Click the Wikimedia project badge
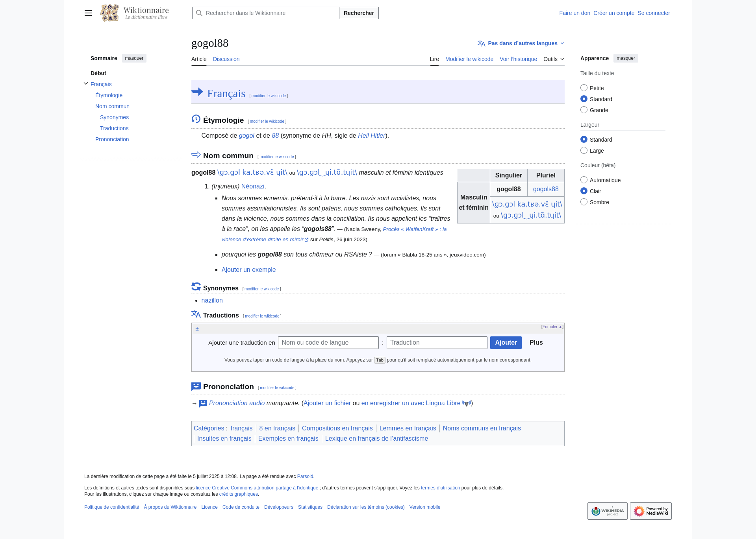Viewport: 756px width, 539px height. (607, 511)
